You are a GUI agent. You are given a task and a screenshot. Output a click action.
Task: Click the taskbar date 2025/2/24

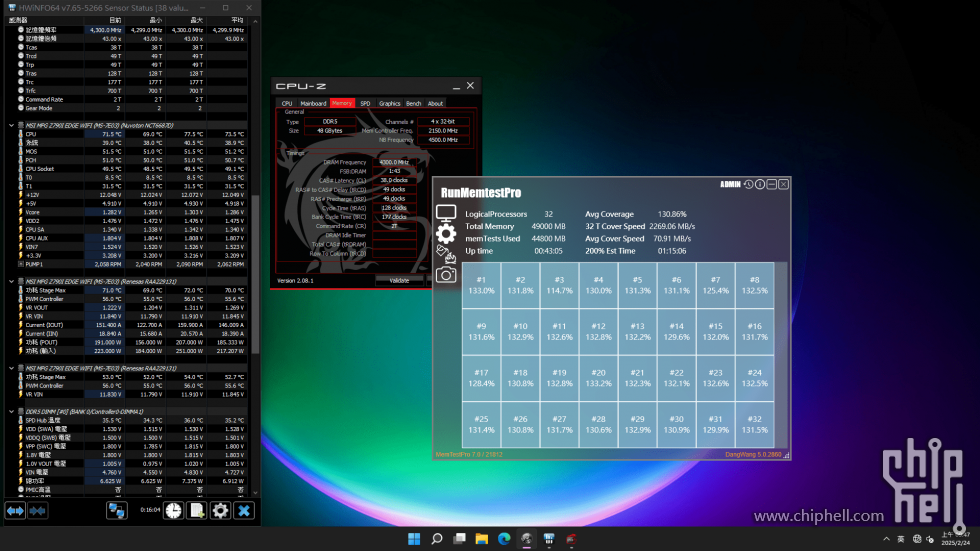[956, 543]
